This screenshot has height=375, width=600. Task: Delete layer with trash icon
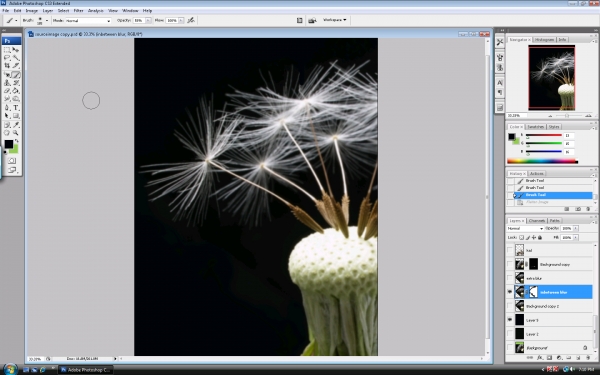pos(588,358)
